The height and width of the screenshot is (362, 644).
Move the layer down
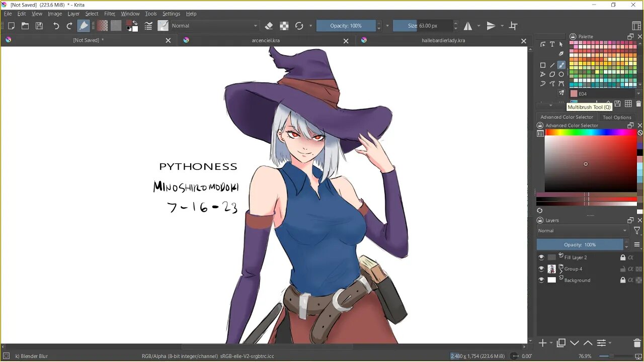click(x=575, y=343)
